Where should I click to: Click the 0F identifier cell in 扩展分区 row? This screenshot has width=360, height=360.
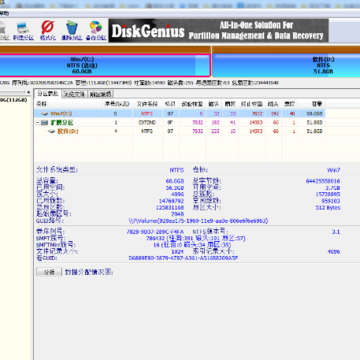coord(170,123)
